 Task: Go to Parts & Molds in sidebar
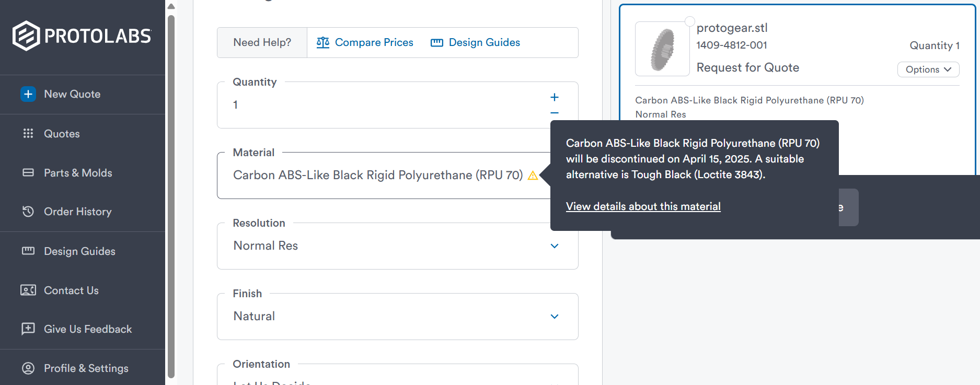(x=78, y=173)
